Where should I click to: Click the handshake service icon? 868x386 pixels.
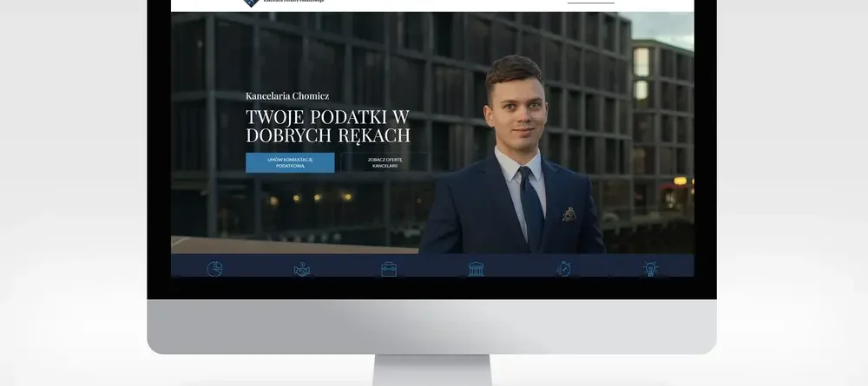tap(302, 269)
